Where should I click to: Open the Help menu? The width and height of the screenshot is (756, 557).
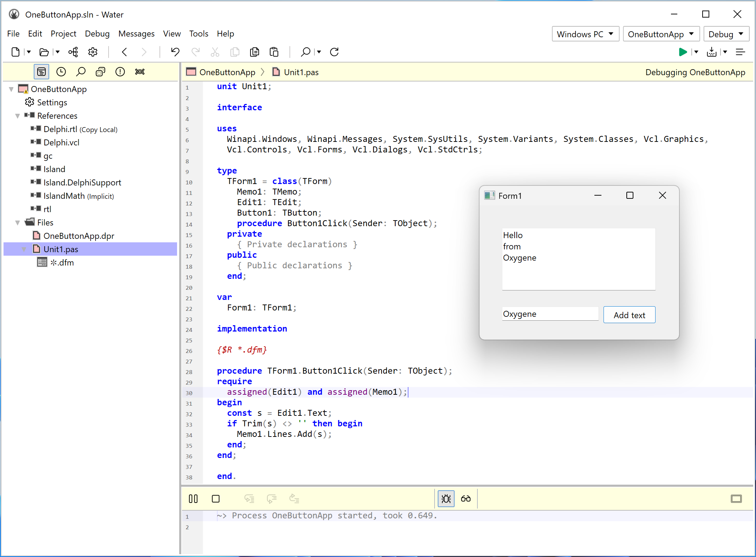pyautogui.click(x=225, y=34)
